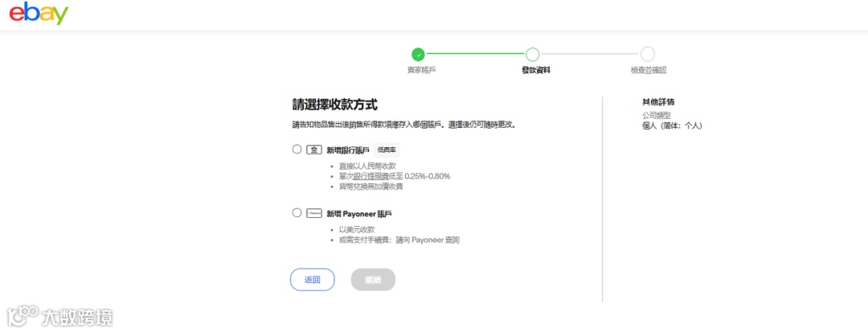Click the 低費率 badge

click(387, 150)
